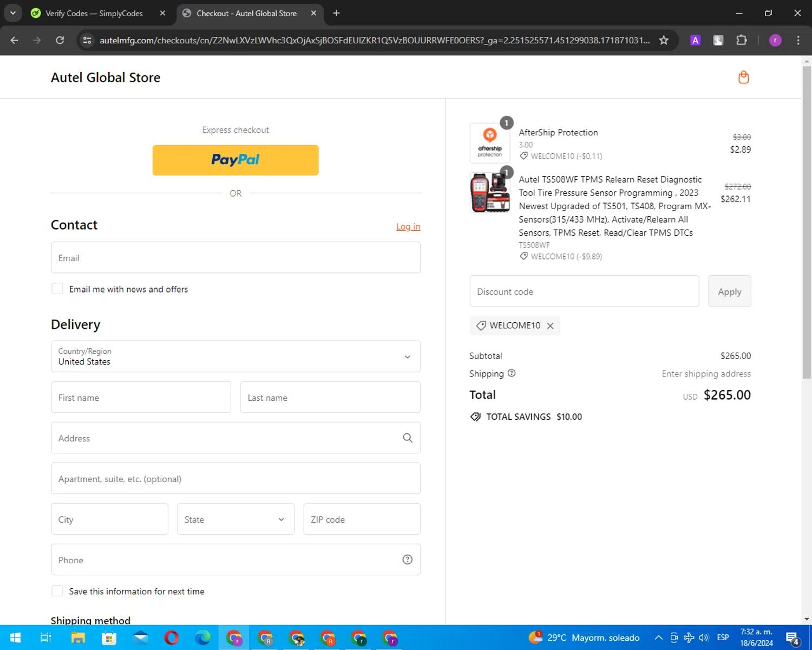Open Opera browser from taskbar
This screenshot has width=812, height=650.
[172, 638]
